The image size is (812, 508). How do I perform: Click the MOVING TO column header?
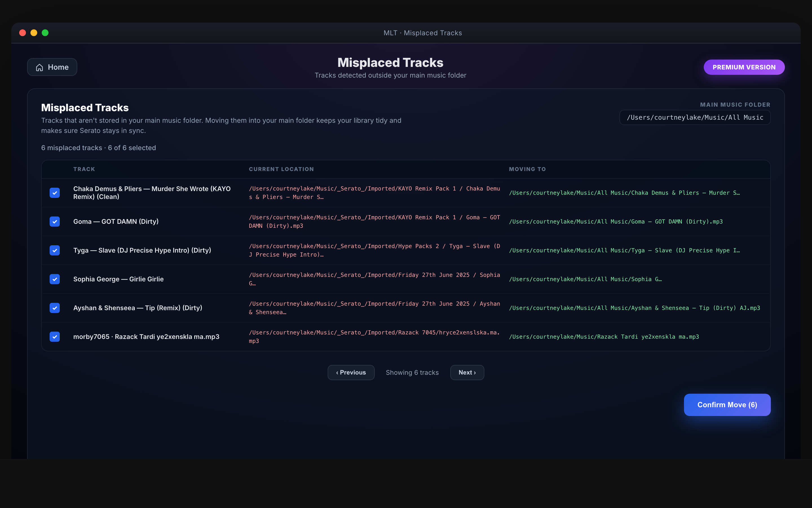click(x=527, y=169)
